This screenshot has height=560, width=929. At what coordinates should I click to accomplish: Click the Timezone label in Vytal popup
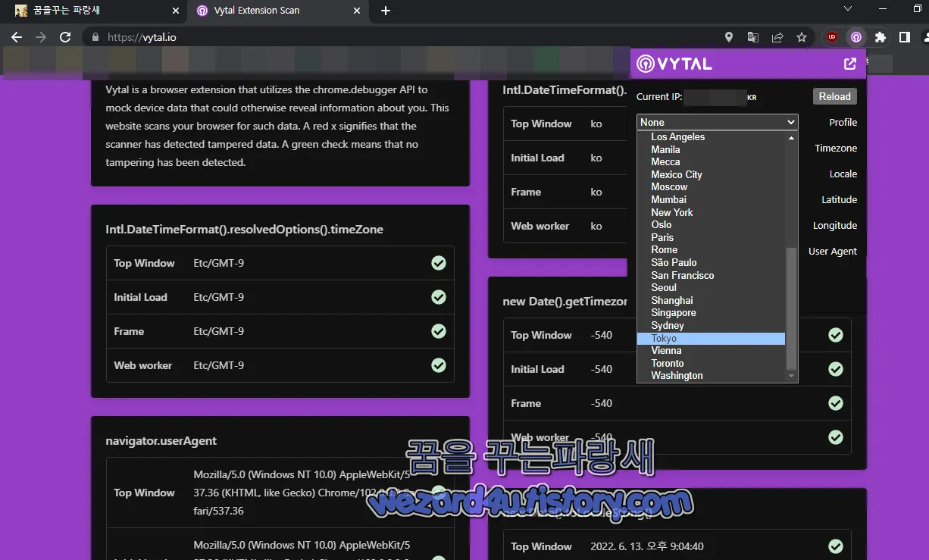coord(836,148)
